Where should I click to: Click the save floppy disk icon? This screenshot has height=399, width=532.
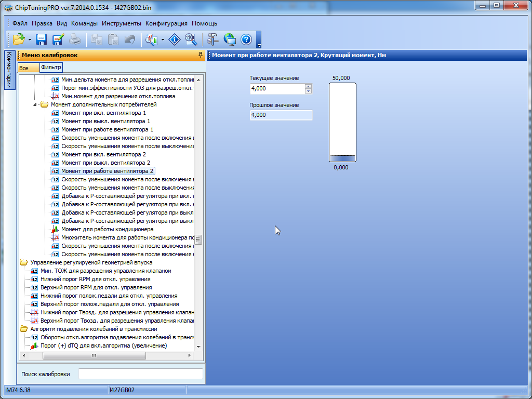(x=42, y=39)
